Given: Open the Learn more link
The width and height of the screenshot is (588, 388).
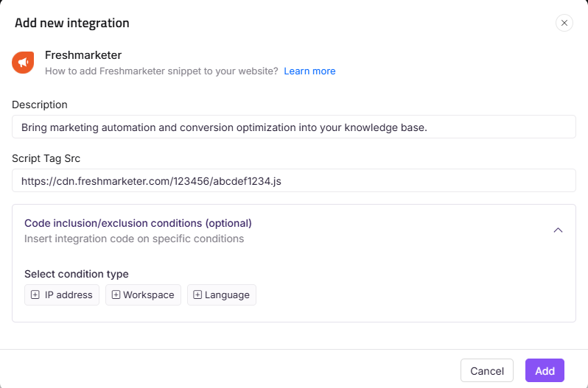Looking at the screenshot, I should coord(309,71).
